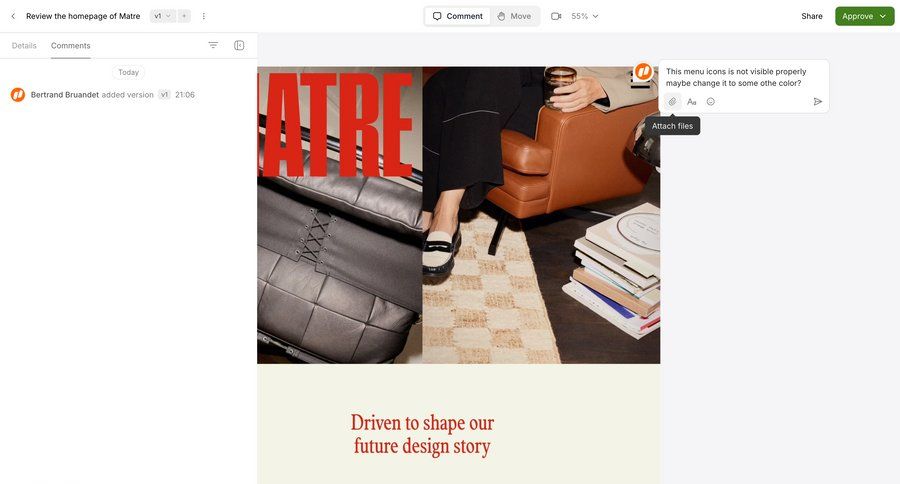Open the comments filter icon
Viewport: 900px width, 484px height.
click(213, 45)
